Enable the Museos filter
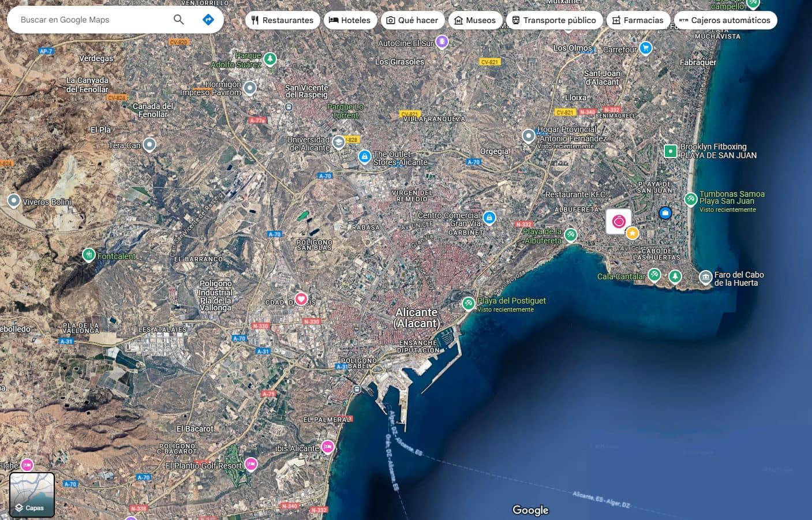 (475, 20)
